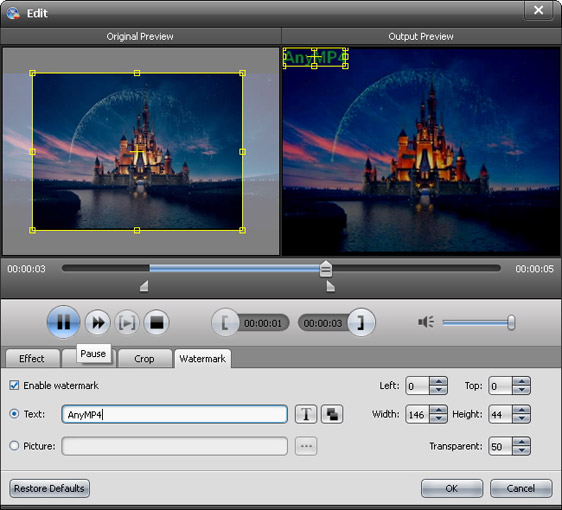Increase the Transparent value with up arrow
Image resolution: width=562 pixels, height=510 pixels.
(521, 442)
